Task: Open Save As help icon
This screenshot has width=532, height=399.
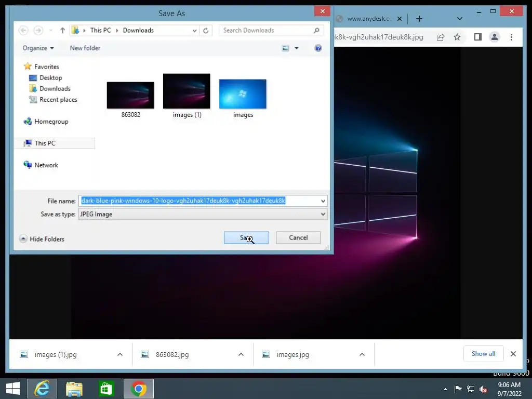Action: tap(318, 48)
